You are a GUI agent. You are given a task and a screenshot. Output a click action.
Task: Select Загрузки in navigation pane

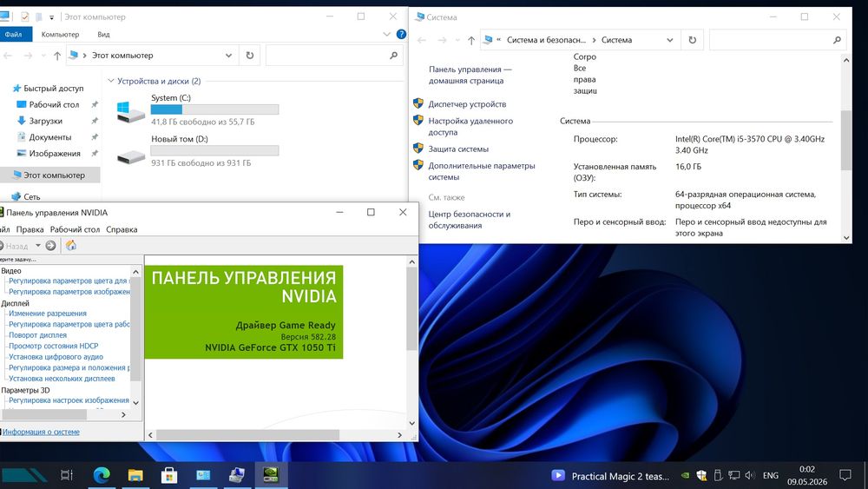pyautogui.click(x=45, y=121)
